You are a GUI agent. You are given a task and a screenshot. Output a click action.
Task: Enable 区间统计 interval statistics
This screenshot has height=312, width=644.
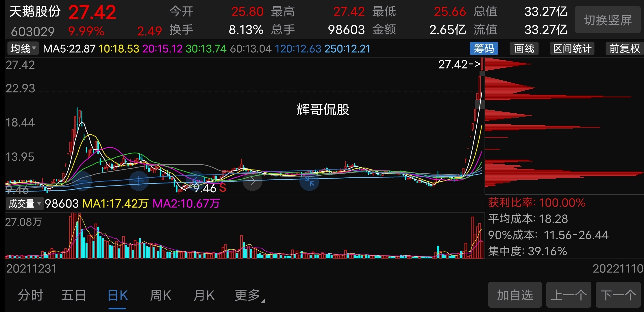572,49
